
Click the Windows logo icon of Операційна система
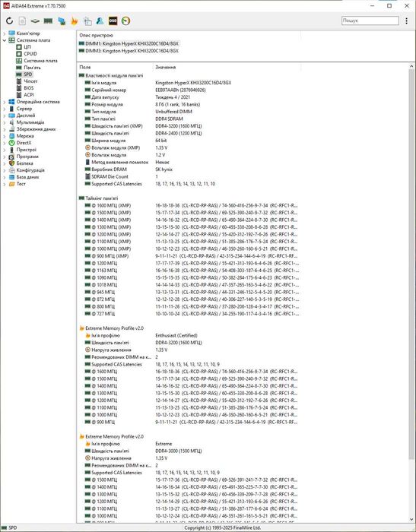point(11,102)
